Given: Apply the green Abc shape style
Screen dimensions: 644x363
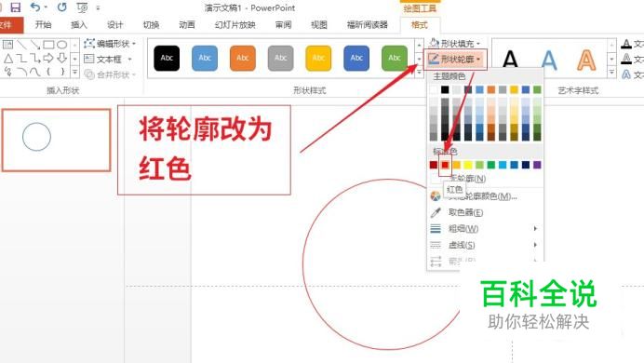Looking at the screenshot, I should (395, 58).
